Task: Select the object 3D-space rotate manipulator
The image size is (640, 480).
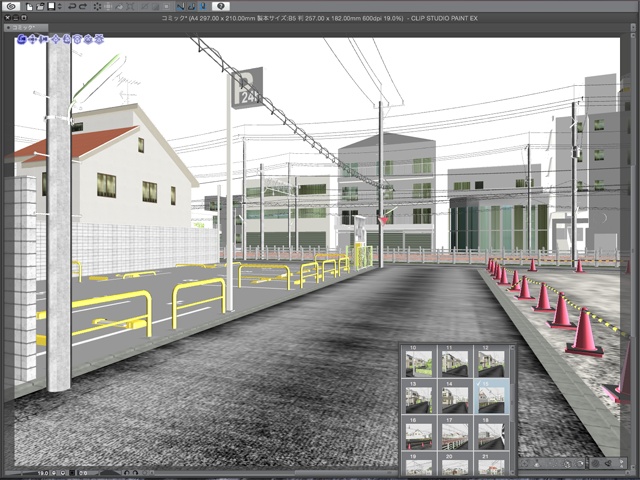Action: coord(88,39)
